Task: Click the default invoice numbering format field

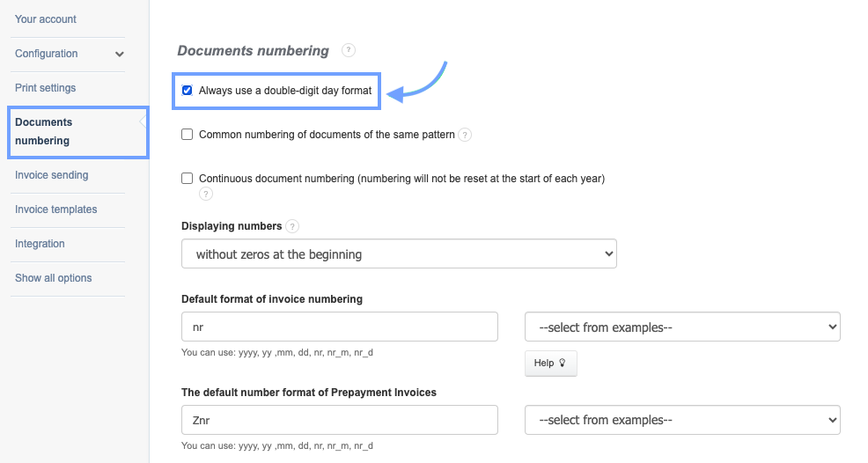Action: [339, 327]
